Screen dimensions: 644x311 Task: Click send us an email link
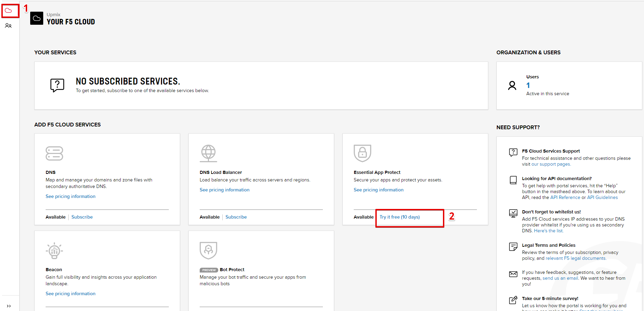(560, 278)
